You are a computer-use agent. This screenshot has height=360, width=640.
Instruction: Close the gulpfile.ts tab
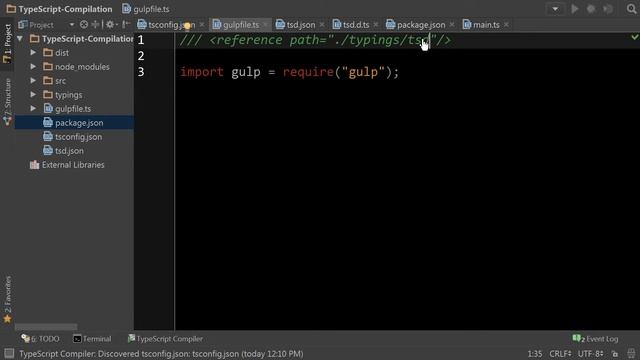coord(265,25)
